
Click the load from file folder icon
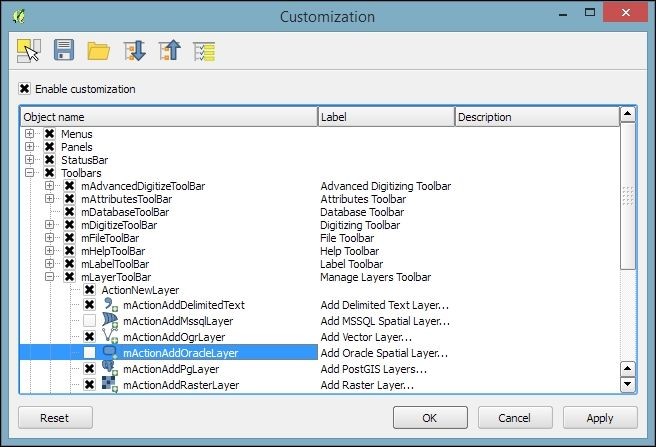point(97,49)
